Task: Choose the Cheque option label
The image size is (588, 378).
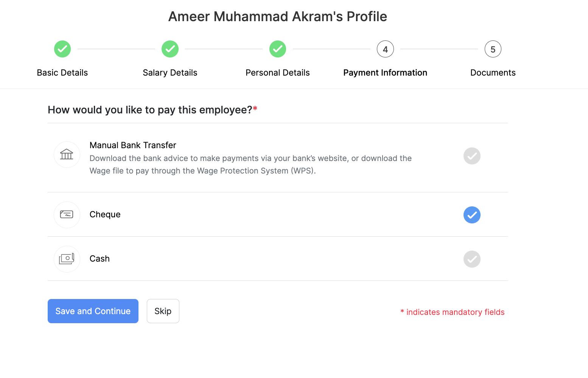Action: (x=105, y=214)
